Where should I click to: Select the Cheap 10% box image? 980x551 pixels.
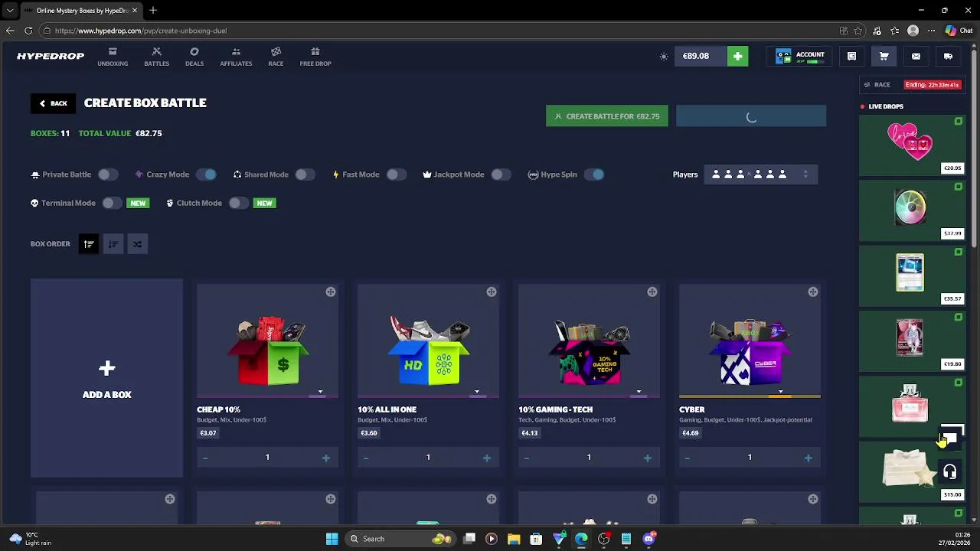(268, 349)
